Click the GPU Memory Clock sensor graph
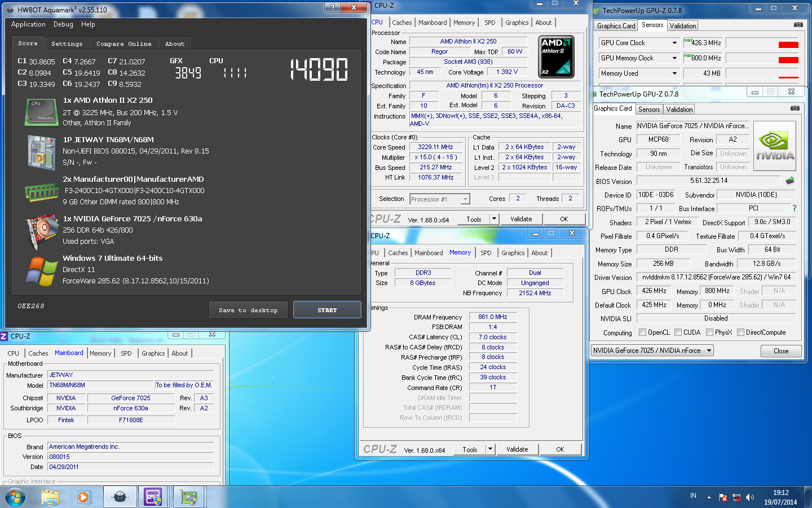 tap(762, 58)
